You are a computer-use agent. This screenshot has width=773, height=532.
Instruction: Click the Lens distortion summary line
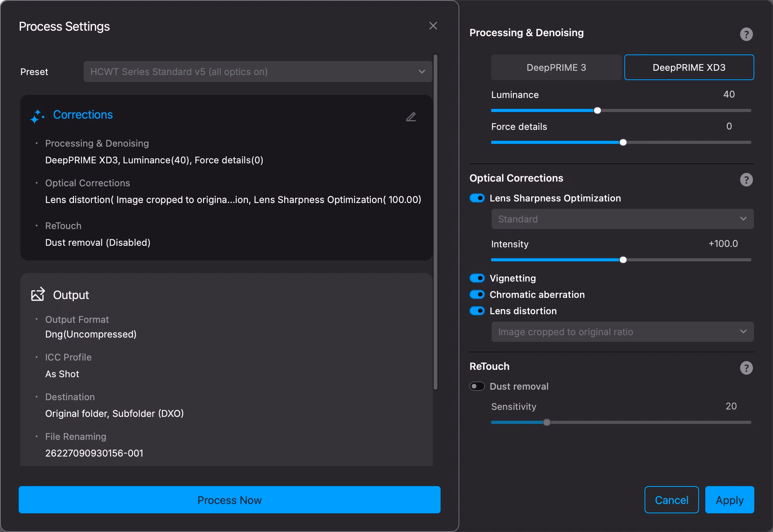click(x=233, y=200)
